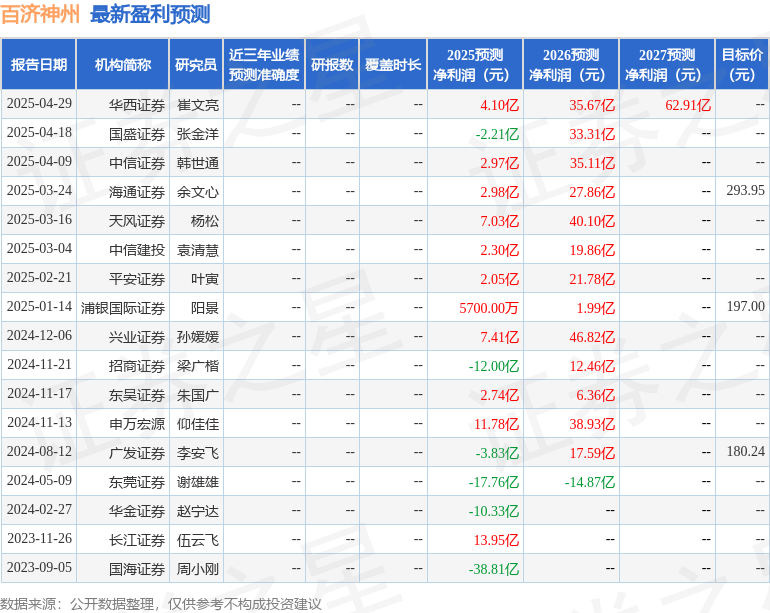770x613 pixels.
Task: Click the 2027预测净利润 column header
Action: (667, 64)
